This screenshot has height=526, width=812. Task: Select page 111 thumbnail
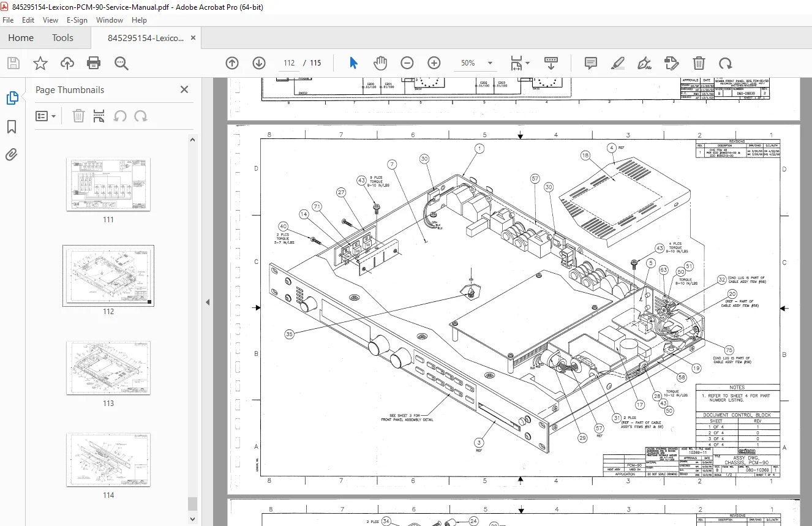[x=108, y=184]
